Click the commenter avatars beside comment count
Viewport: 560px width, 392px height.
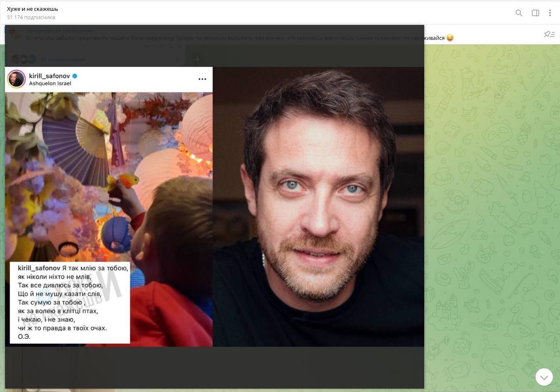pos(23,59)
